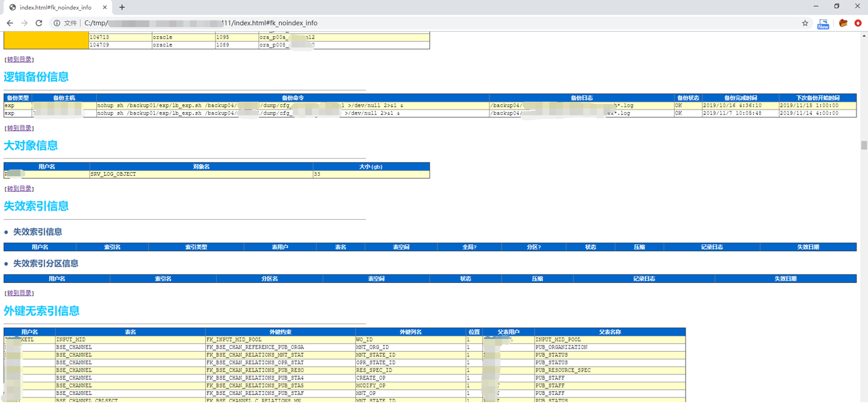Click the 备份命令 column header
This screenshot has width=868, height=410.
click(x=293, y=98)
